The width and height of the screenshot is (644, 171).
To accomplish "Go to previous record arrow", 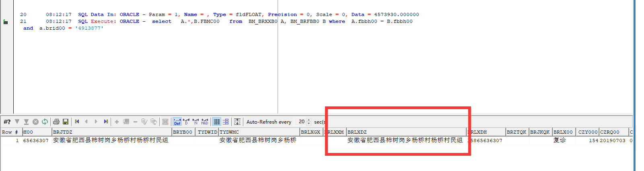I will coord(86,122).
